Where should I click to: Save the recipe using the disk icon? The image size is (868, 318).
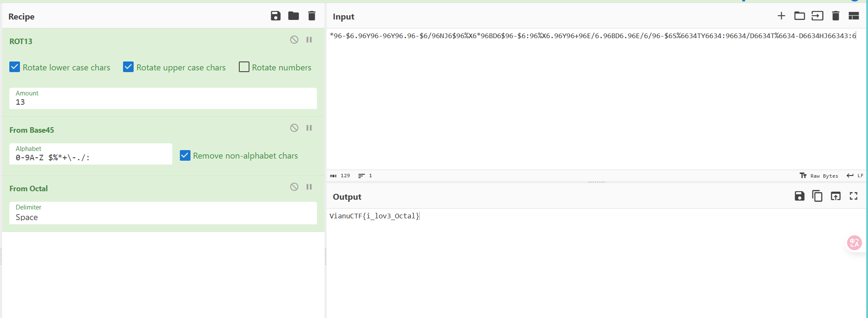275,16
